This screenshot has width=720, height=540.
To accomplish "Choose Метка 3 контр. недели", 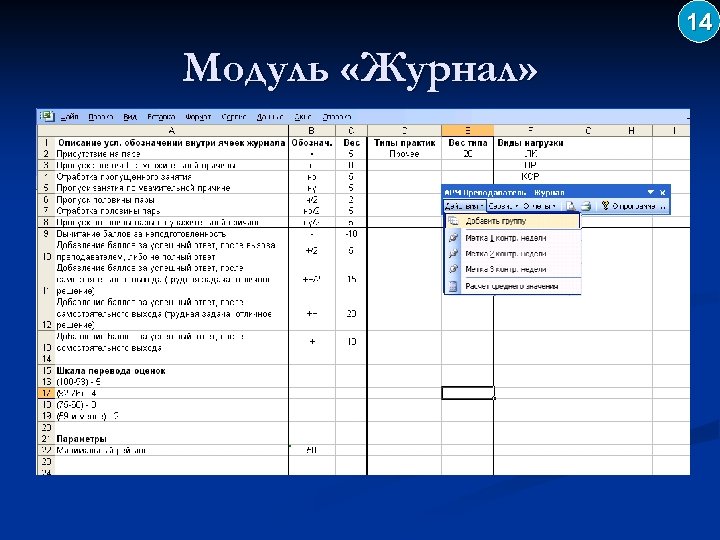I will (512, 269).
